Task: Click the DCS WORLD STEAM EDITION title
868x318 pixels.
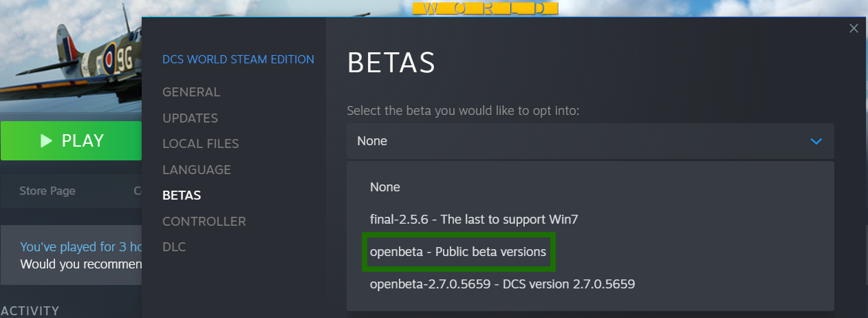Action: [238, 59]
